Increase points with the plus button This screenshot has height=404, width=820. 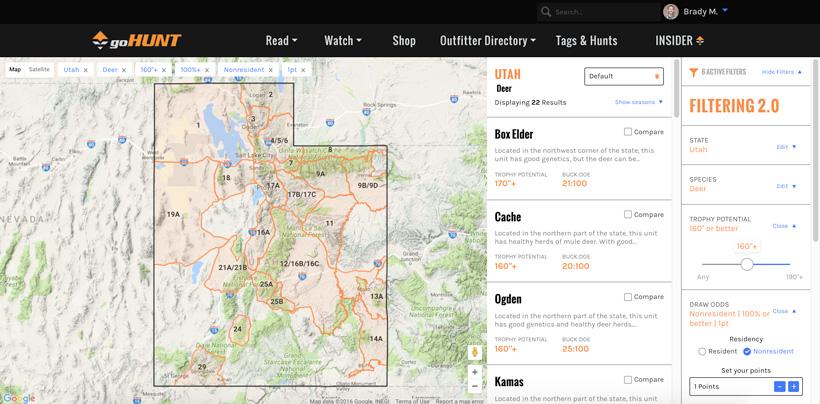(793, 386)
